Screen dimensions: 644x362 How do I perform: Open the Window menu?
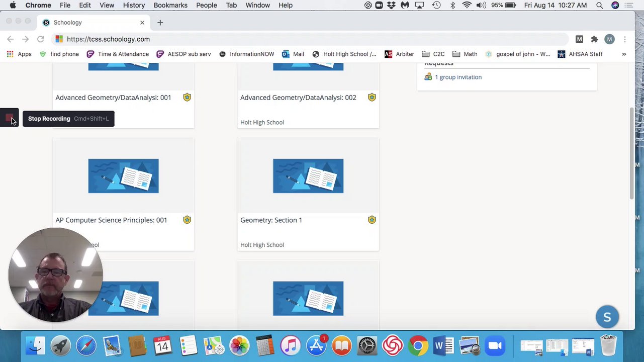click(258, 5)
